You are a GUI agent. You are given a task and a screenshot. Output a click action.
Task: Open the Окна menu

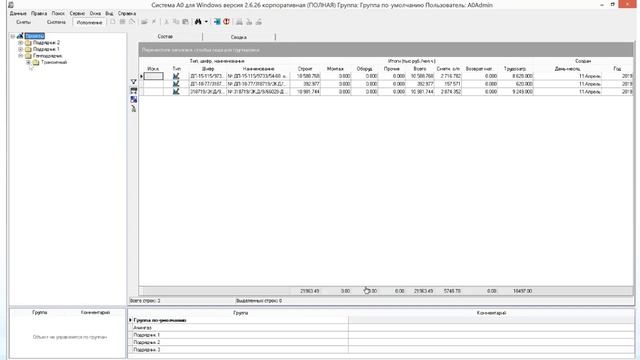pyautogui.click(x=95, y=13)
